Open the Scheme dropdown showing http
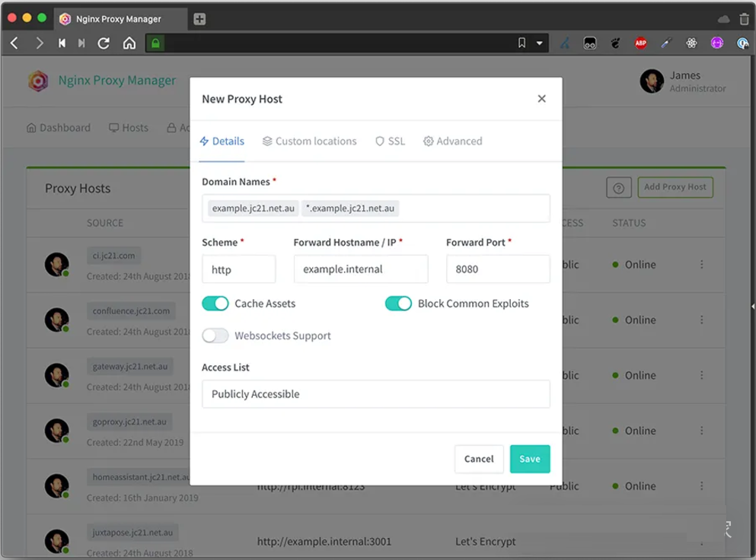The width and height of the screenshot is (756, 560). pyautogui.click(x=238, y=269)
